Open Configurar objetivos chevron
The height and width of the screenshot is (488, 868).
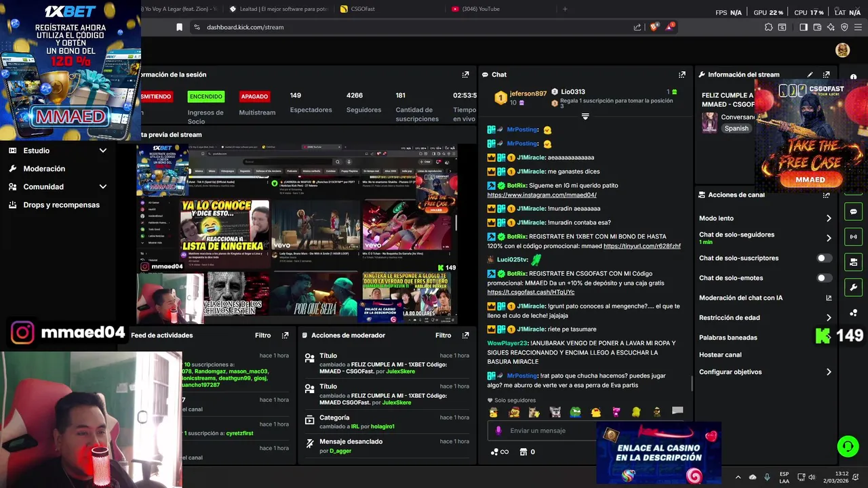click(828, 372)
